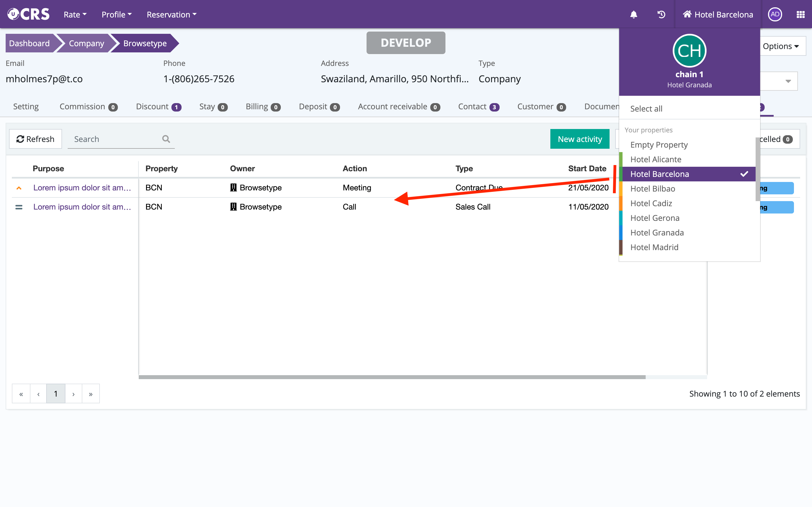Choose Select all properties
Screen dimensions: 812x507
[646, 109]
